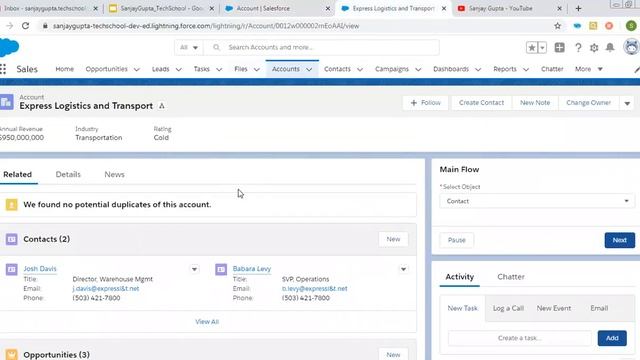This screenshot has width=640, height=360.
Task: Open Josh Davis row actions menu
Action: tap(194, 269)
